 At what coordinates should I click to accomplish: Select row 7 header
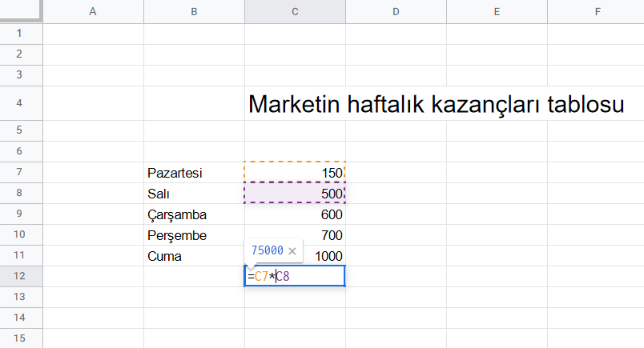pyautogui.click(x=21, y=172)
